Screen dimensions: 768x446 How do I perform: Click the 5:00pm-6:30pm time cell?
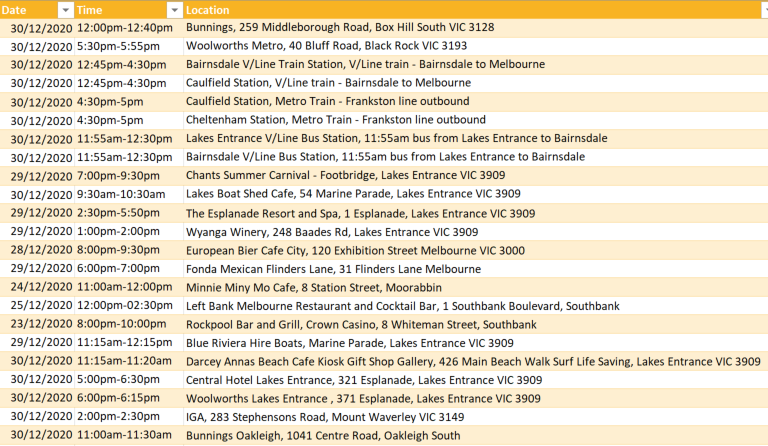point(129,380)
